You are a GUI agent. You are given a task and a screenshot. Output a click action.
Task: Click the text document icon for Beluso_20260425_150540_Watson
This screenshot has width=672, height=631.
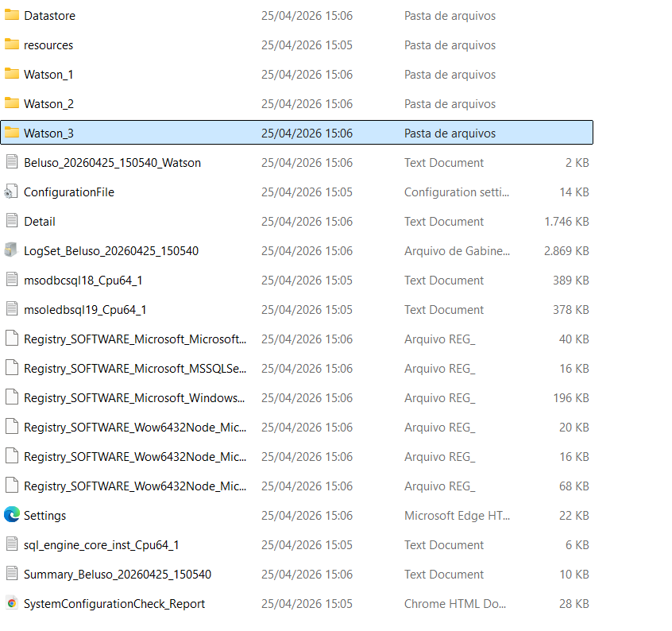pyautogui.click(x=12, y=162)
